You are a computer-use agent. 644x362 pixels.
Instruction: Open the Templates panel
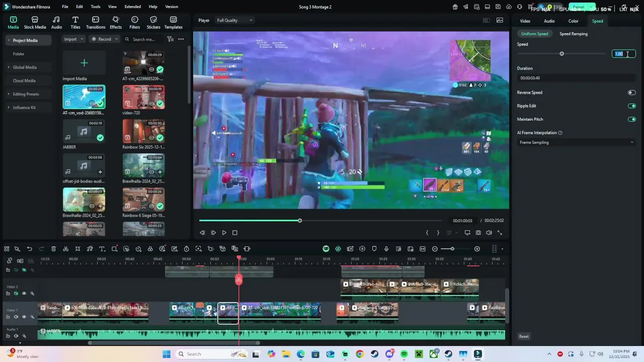173,23
